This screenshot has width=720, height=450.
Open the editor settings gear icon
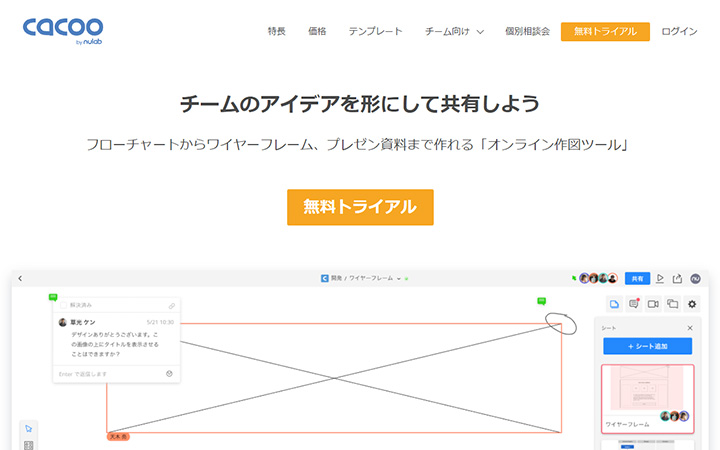(x=692, y=304)
